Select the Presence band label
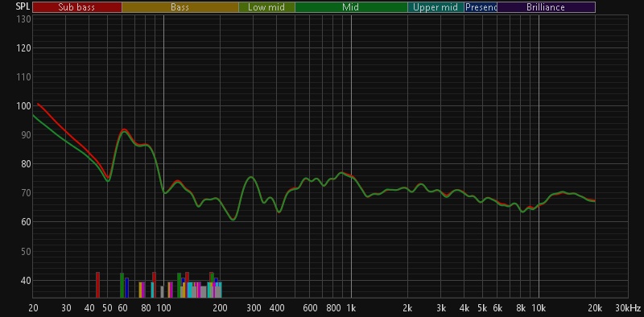Image resolution: width=644 pixels, height=317 pixels. pos(481,7)
